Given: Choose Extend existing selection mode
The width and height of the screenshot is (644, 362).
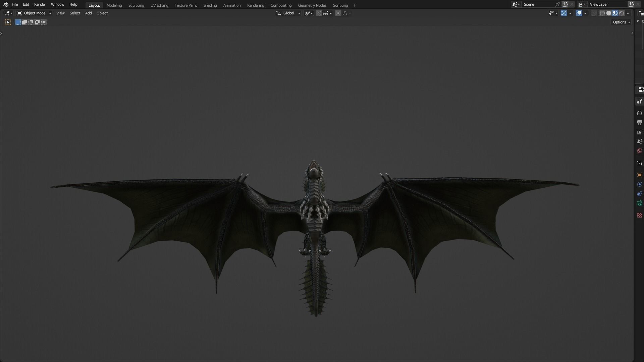Looking at the screenshot, I should click(x=24, y=22).
